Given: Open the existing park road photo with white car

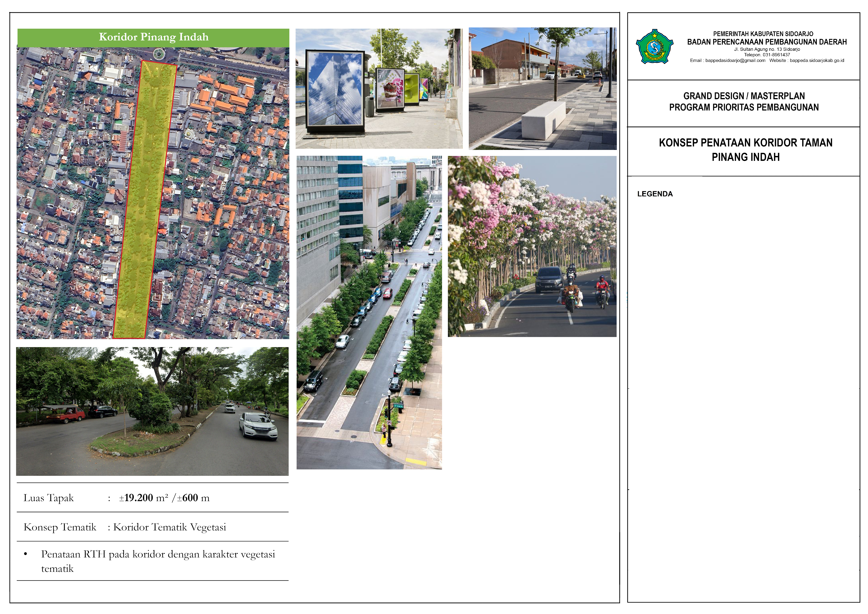Looking at the screenshot, I should click(152, 411).
